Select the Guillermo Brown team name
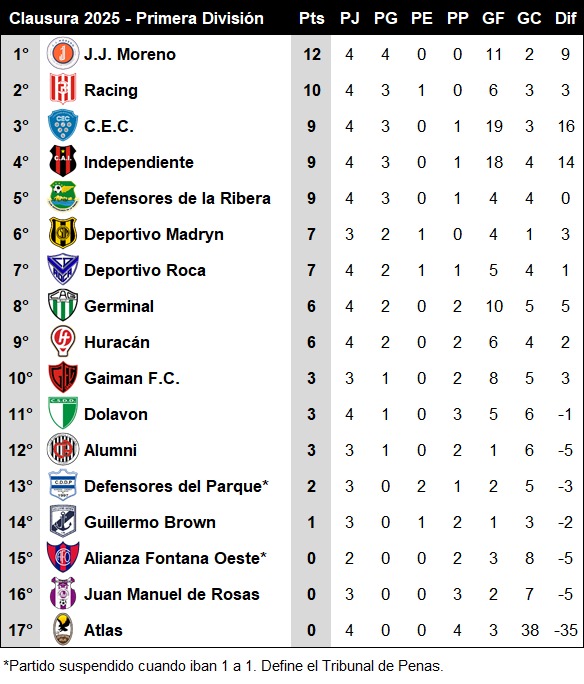 coord(150,522)
